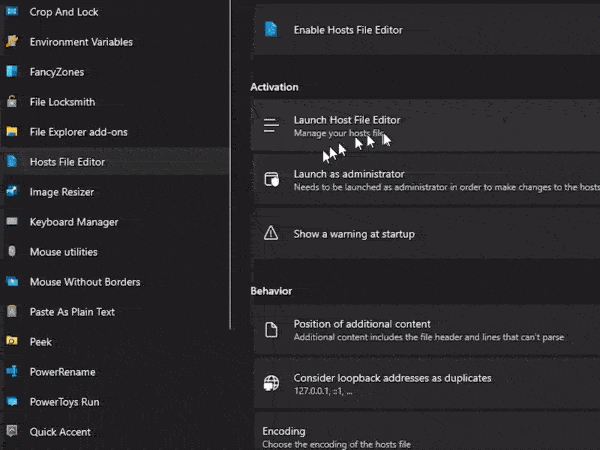The height and width of the screenshot is (450, 600).
Task: Click the File Locksmith padlock icon
Action: 12,101
